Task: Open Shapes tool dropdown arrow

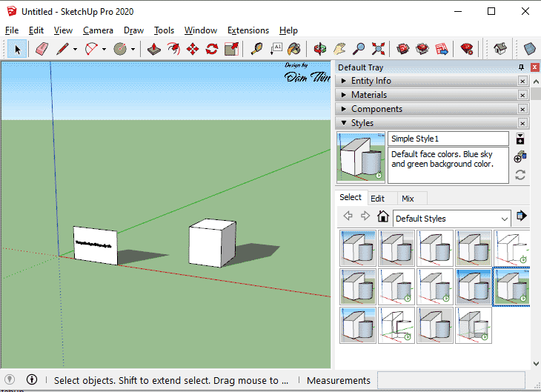Action: [x=133, y=50]
